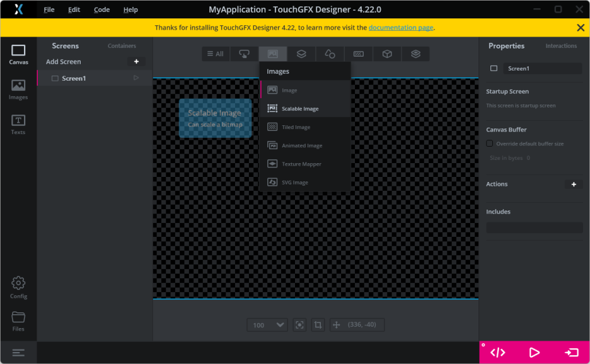Edit the Screen1 name field in Properties

click(543, 69)
